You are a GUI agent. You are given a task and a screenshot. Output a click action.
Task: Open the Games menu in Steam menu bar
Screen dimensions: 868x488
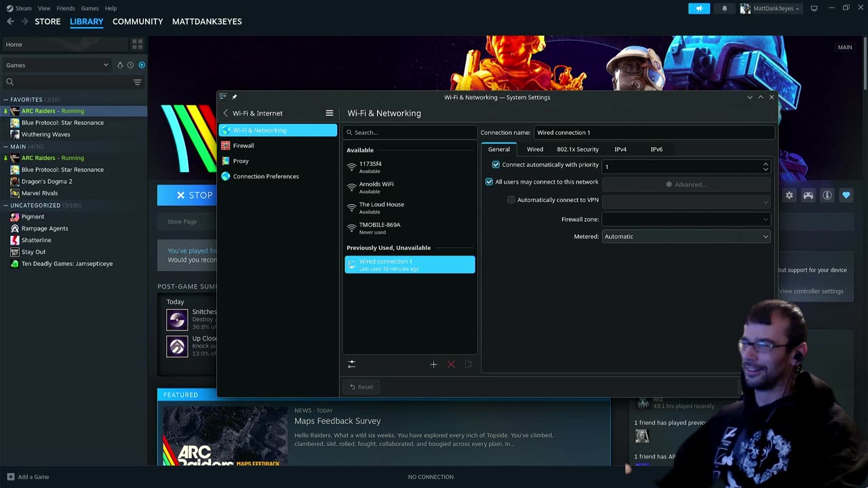[x=90, y=8]
